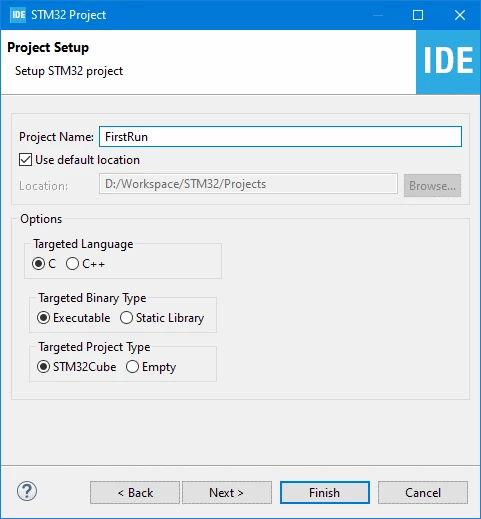Select C++ as targeted language

72,264
